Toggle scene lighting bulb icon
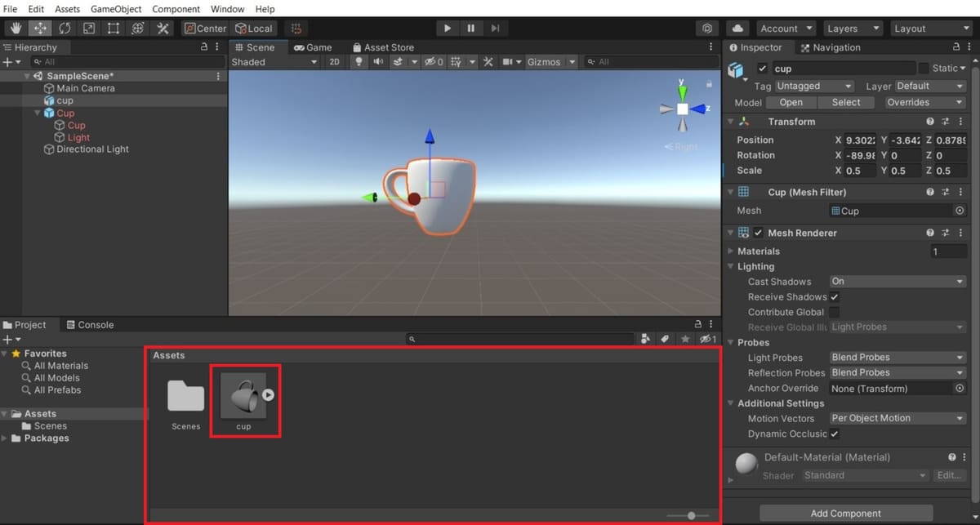Viewport: 980px width, 525px height. coord(358,62)
